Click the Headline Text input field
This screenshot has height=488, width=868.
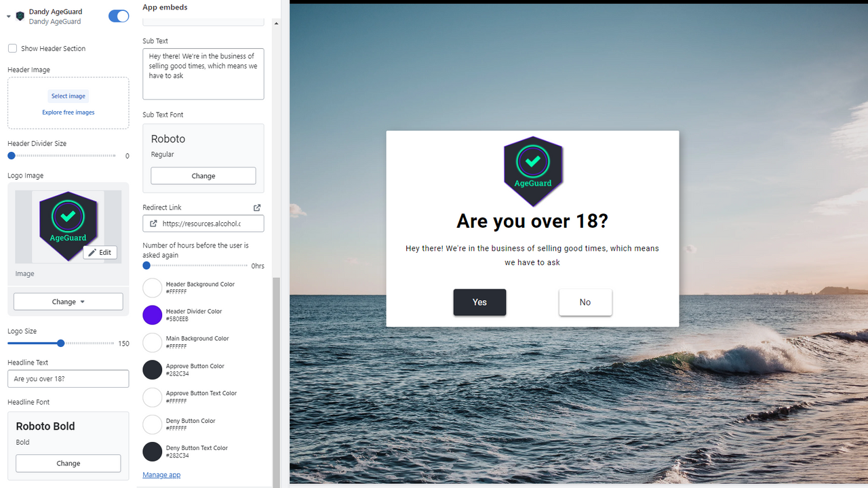pyautogui.click(x=68, y=379)
